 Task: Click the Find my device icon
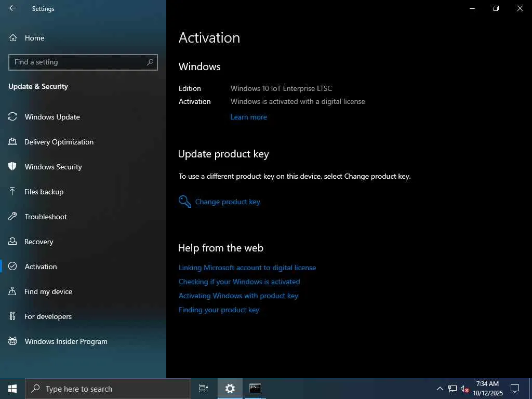point(12,291)
